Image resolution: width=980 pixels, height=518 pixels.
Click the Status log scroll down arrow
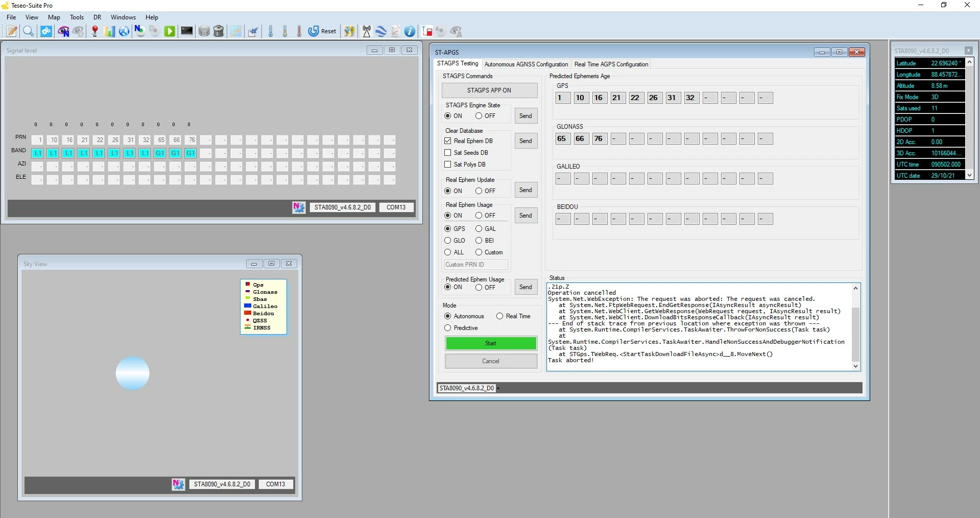point(856,366)
